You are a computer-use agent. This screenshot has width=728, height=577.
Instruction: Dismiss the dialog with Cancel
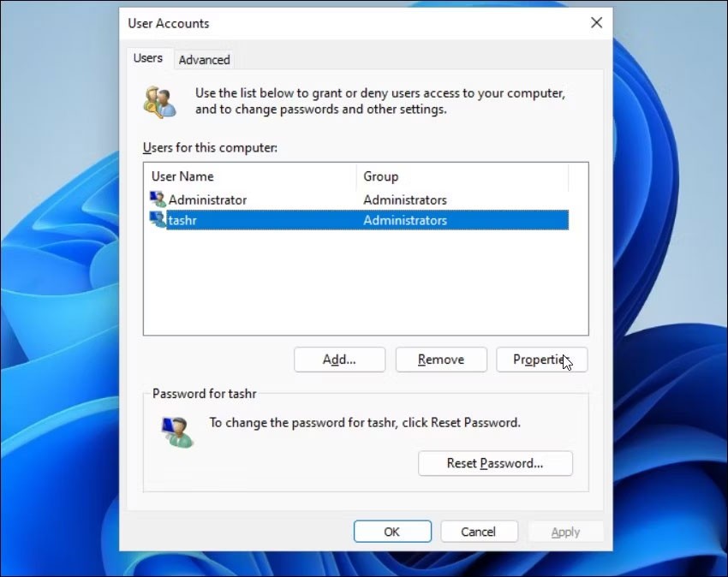coord(479,532)
